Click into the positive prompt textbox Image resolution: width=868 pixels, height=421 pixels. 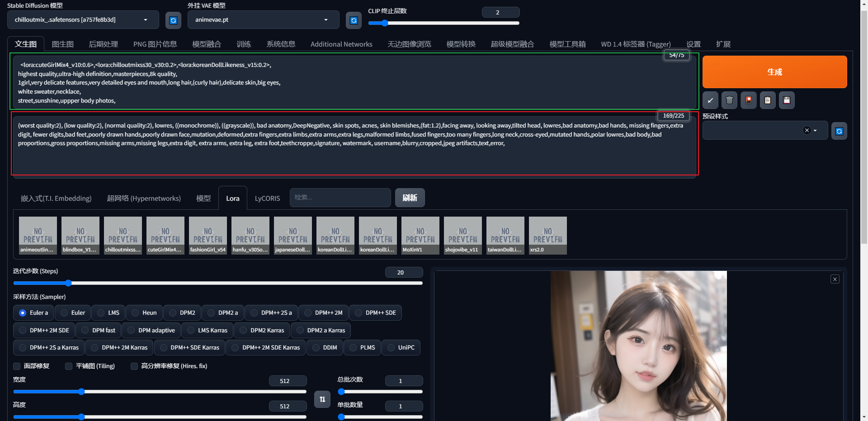354,82
